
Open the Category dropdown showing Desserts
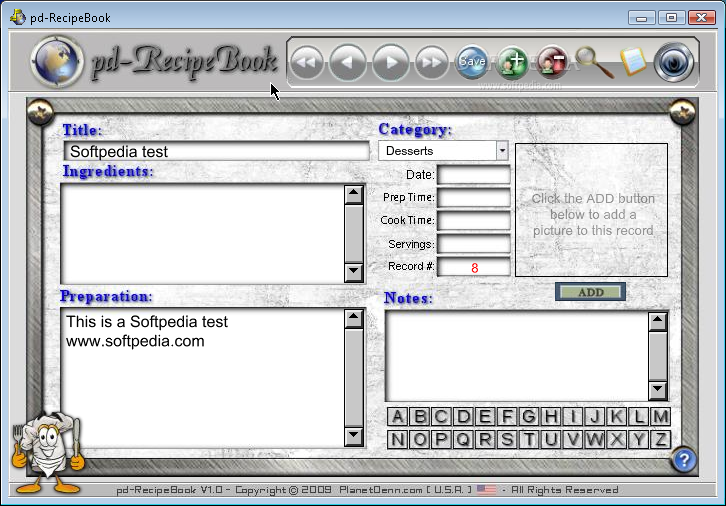pos(444,151)
